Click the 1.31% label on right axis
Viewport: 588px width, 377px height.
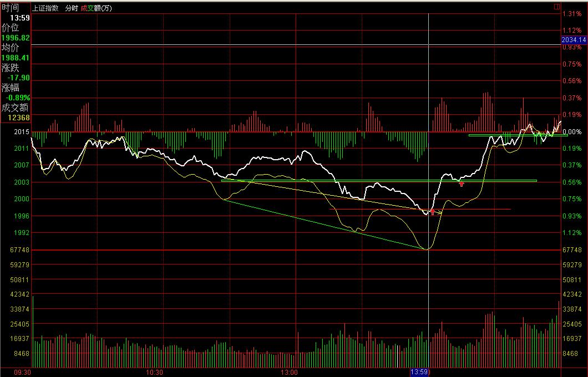pos(572,14)
